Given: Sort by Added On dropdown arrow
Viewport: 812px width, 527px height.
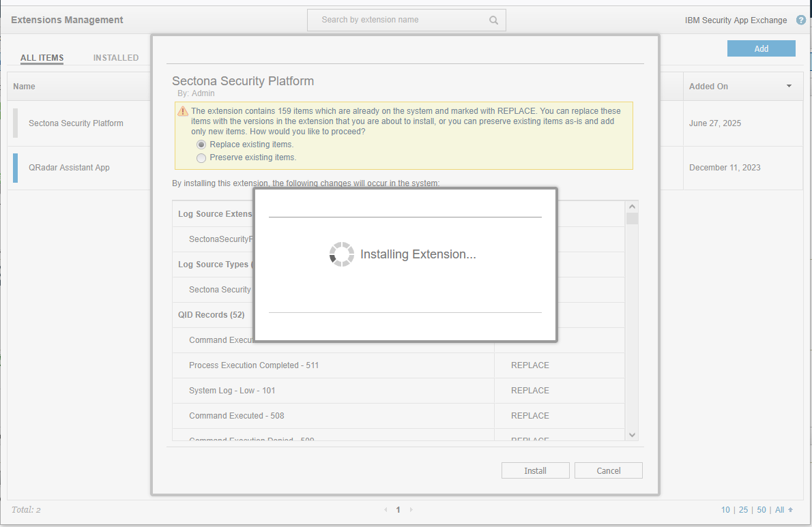Looking at the screenshot, I should (789, 87).
